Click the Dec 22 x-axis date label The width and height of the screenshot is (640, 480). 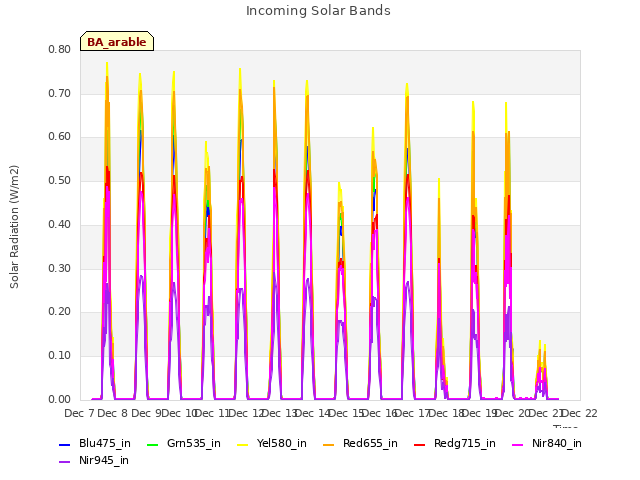(581, 413)
